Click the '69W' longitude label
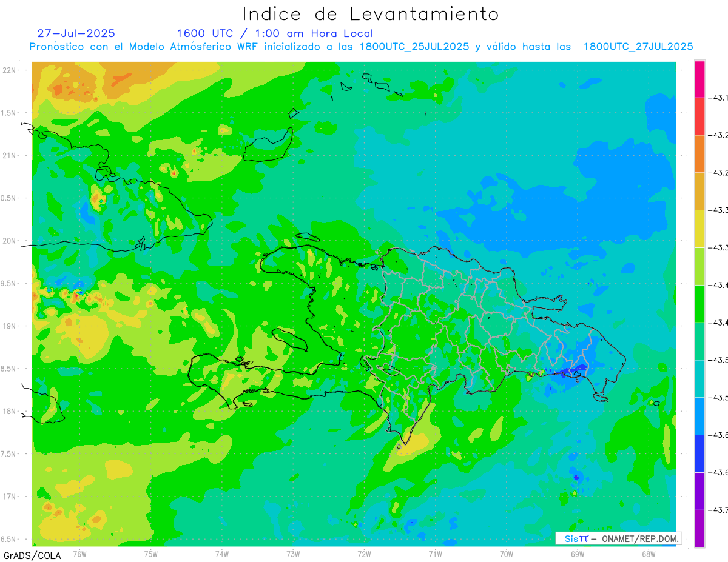This screenshot has height=562, width=728. pos(578,554)
